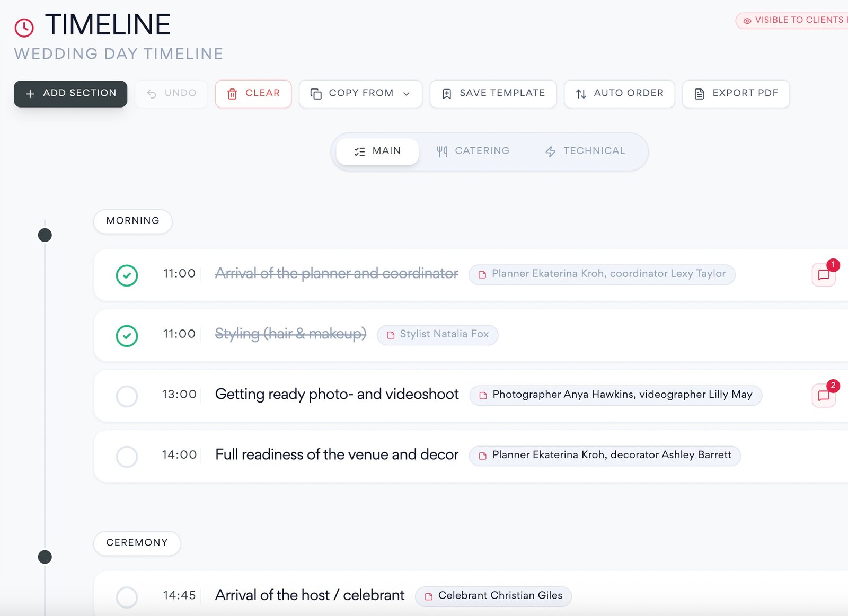Click the eye icon in Visible to Clients
The width and height of the screenshot is (848, 616).
747,21
